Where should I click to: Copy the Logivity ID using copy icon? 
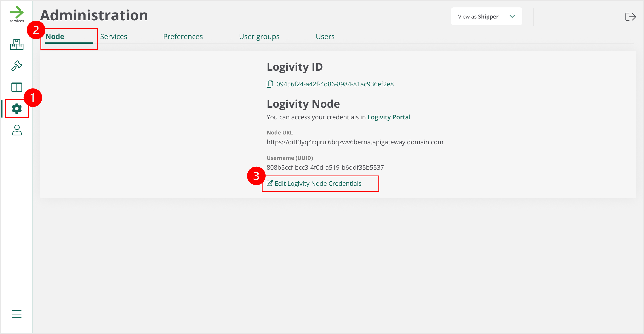[269, 84]
